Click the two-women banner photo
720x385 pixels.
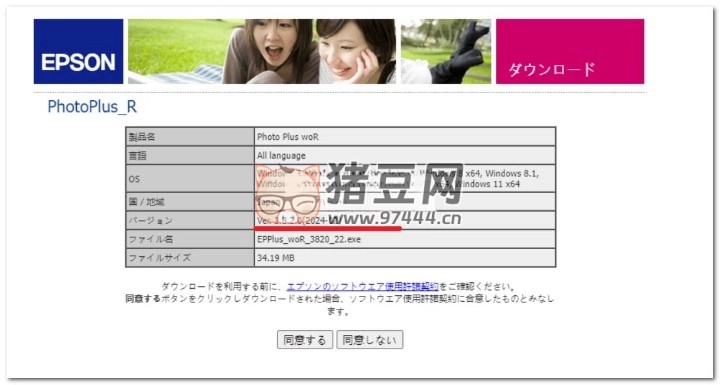tap(262, 51)
